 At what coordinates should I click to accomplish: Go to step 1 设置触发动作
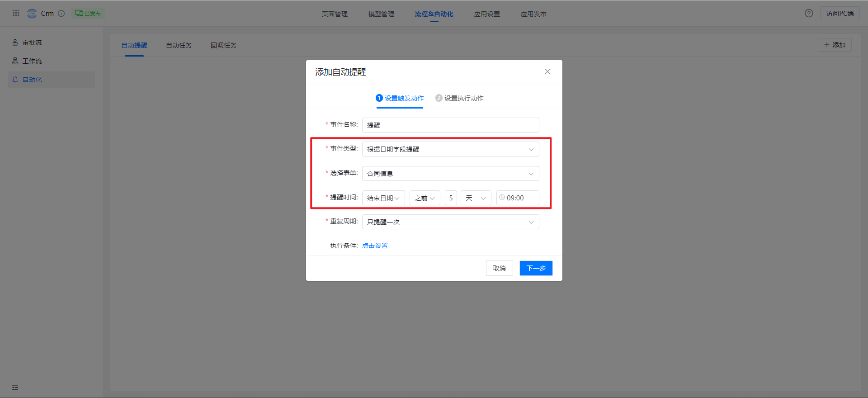pos(400,98)
